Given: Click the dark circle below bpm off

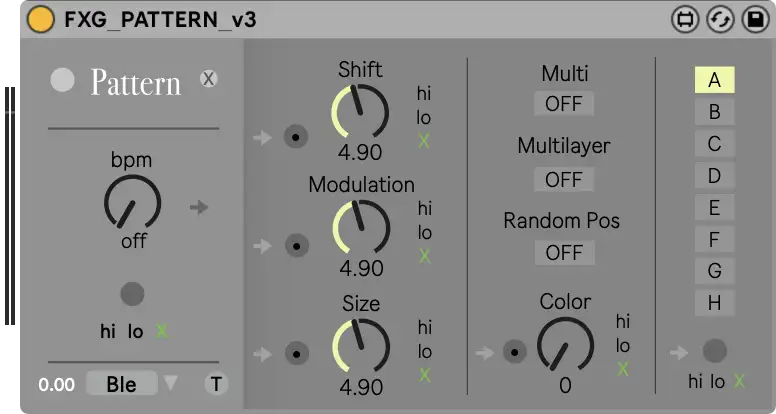Looking at the screenshot, I should pyautogui.click(x=132, y=294).
